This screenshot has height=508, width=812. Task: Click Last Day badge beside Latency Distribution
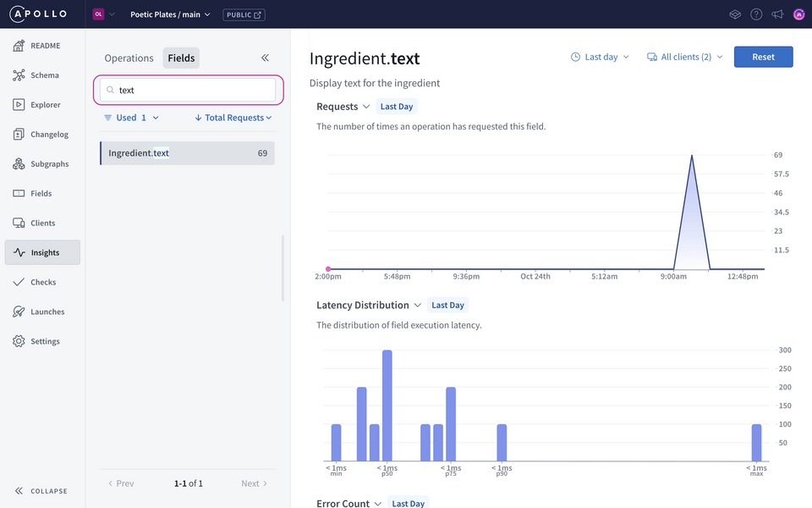pyautogui.click(x=448, y=305)
